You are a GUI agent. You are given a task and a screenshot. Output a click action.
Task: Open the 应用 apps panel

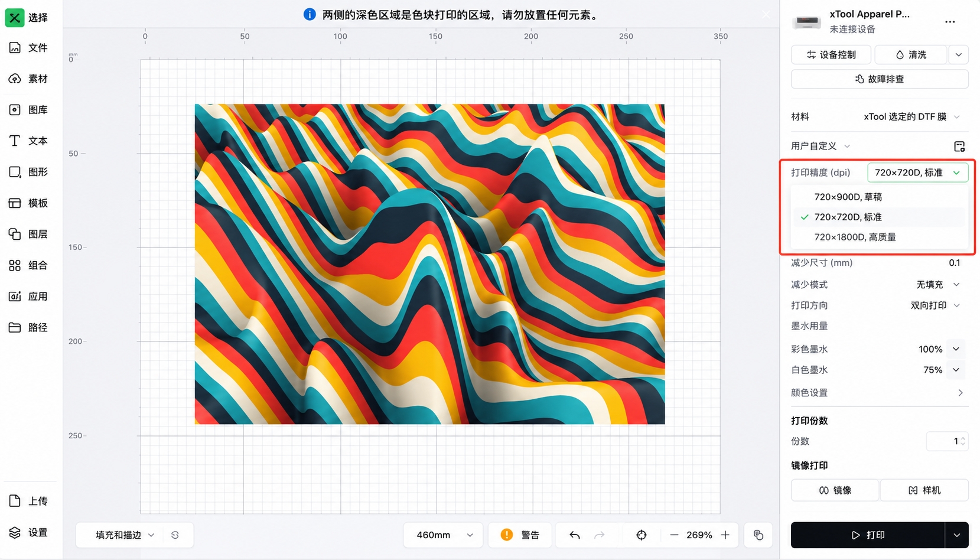click(27, 297)
